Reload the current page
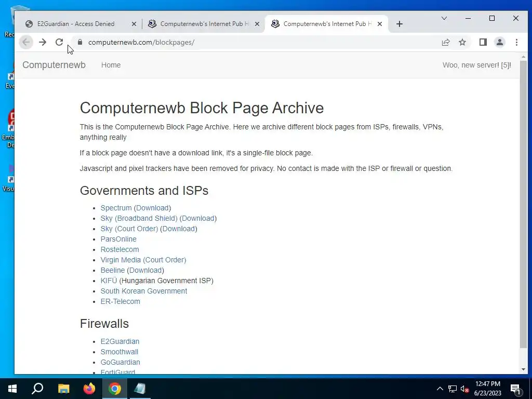Image resolution: width=532 pixels, height=399 pixels. click(59, 43)
